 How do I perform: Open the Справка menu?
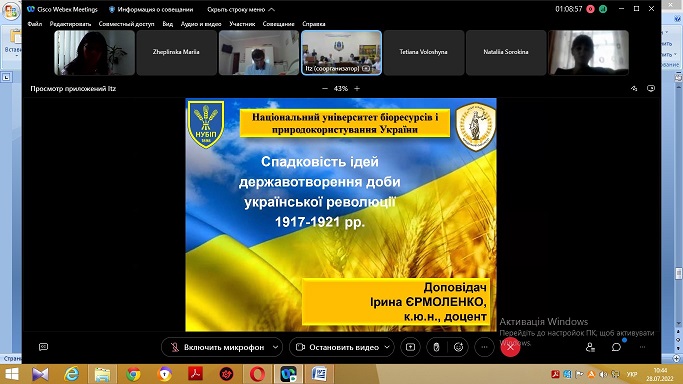coord(314,24)
